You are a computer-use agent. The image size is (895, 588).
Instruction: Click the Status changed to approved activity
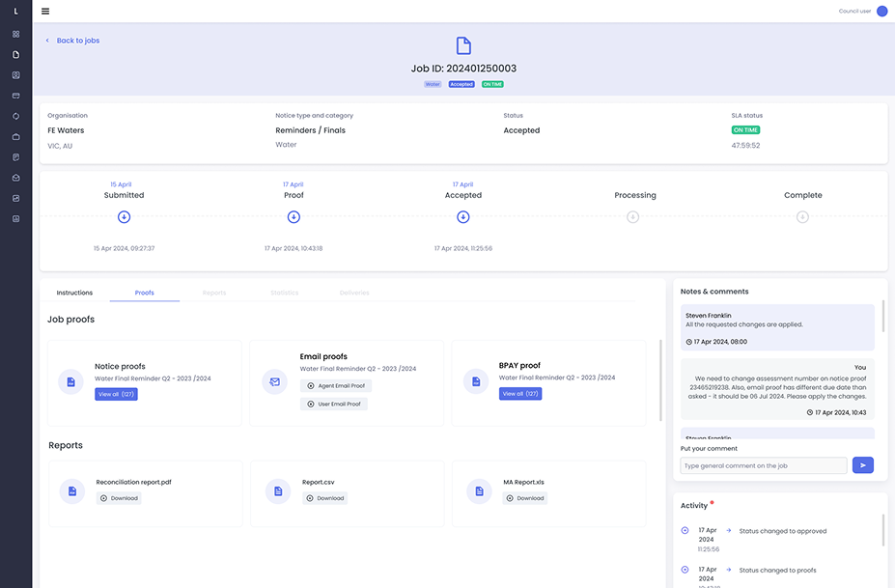(783, 531)
